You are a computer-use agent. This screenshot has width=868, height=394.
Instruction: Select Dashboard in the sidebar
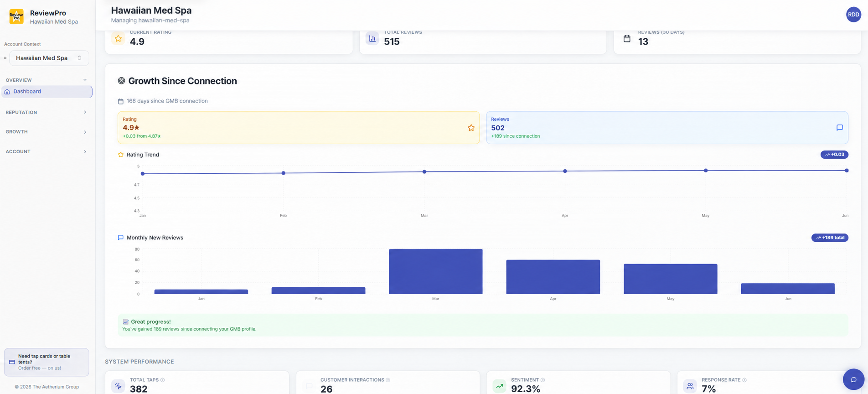coord(47,92)
